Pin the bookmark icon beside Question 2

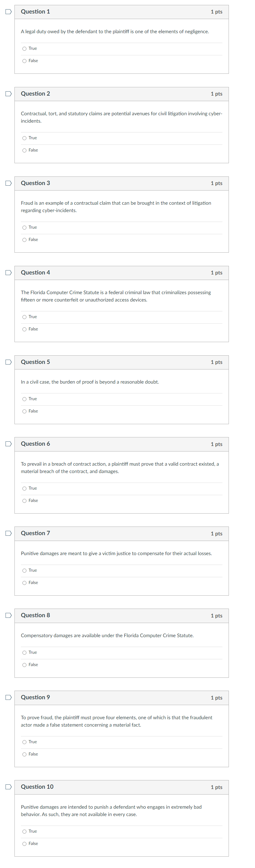point(8,94)
